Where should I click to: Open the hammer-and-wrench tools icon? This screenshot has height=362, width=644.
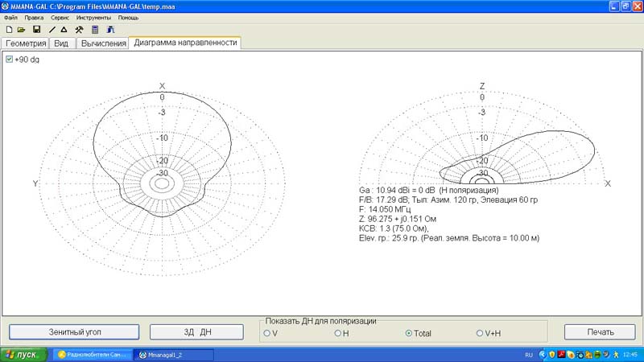point(79,29)
